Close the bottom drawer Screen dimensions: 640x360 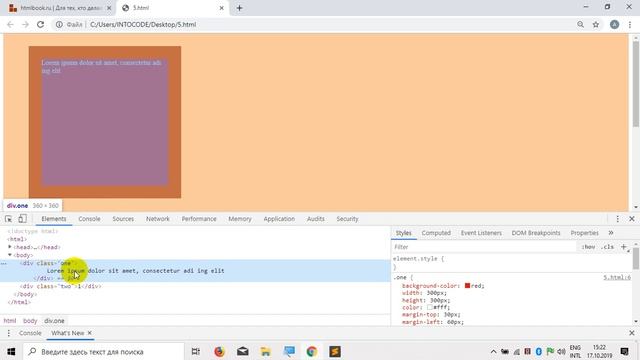[x=631, y=333]
